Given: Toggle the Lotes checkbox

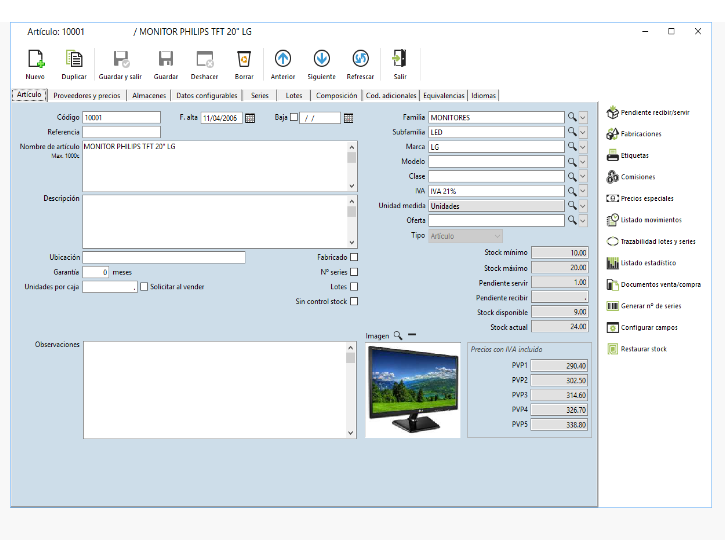Looking at the screenshot, I should coord(354,287).
